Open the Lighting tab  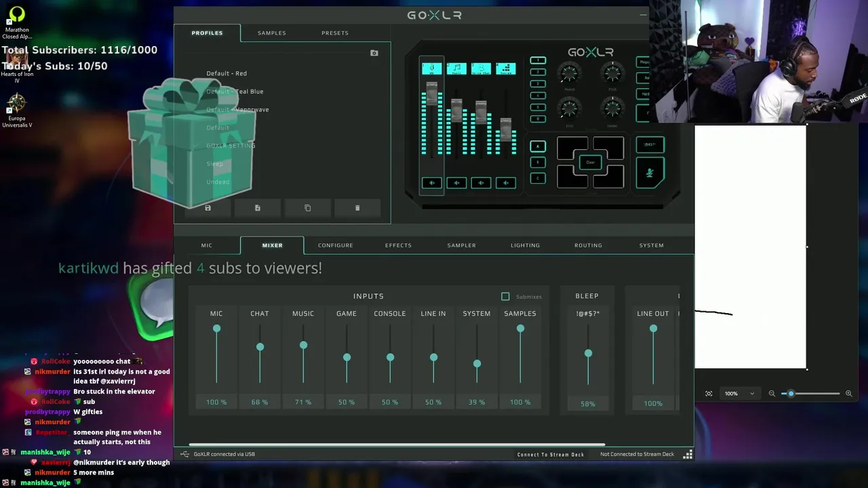(x=526, y=245)
